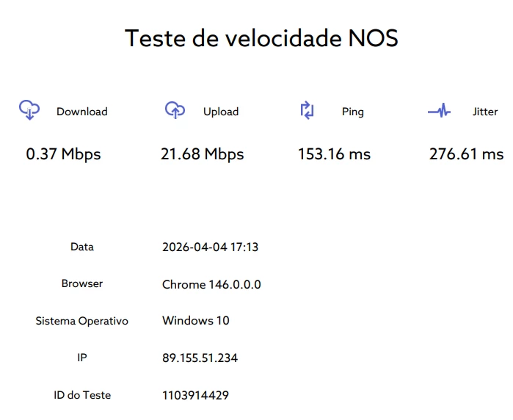The height and width of the screenshot is (420, 513).
Task: Click the Windows 10 operating system value
Action: pyautogui.click(x=195, y=321)
